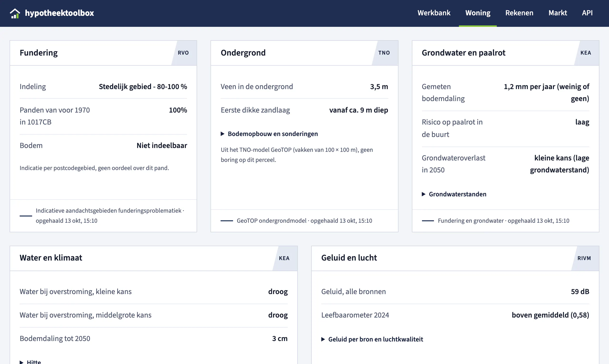Click the Geluid en lucht heading
609x364 pixels.
[x=349, y=258]
